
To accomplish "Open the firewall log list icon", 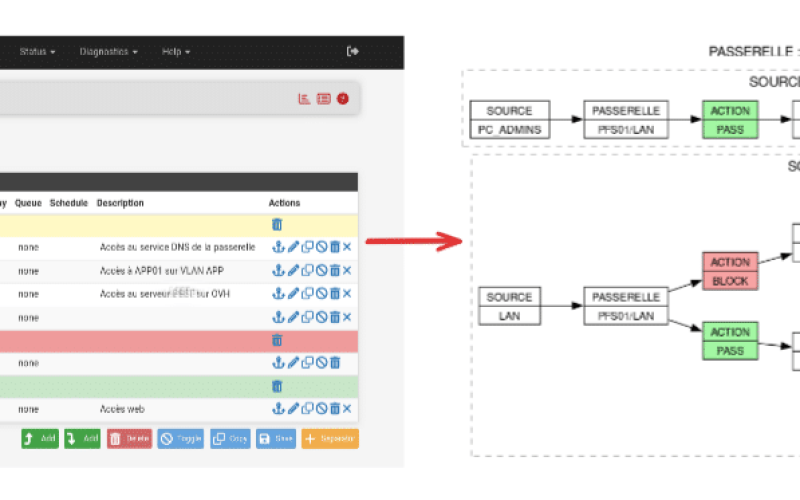I will (323, 98).
